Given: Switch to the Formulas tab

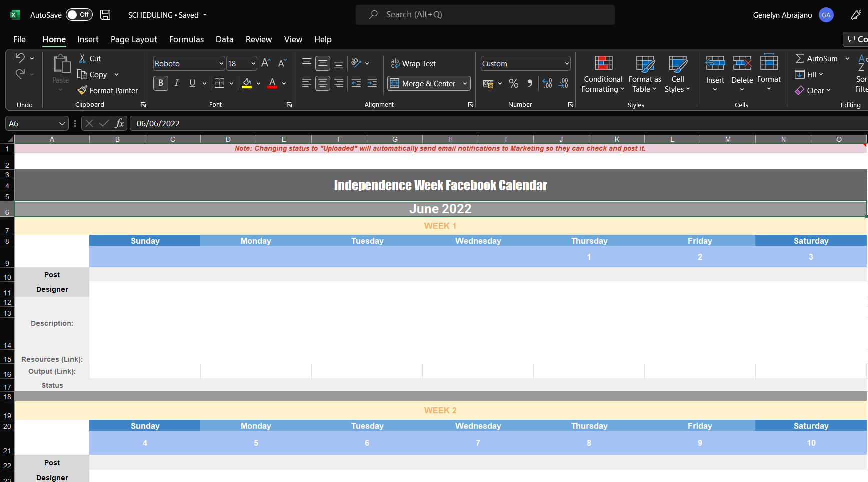Looking at the screenshot, I should 186,39.
